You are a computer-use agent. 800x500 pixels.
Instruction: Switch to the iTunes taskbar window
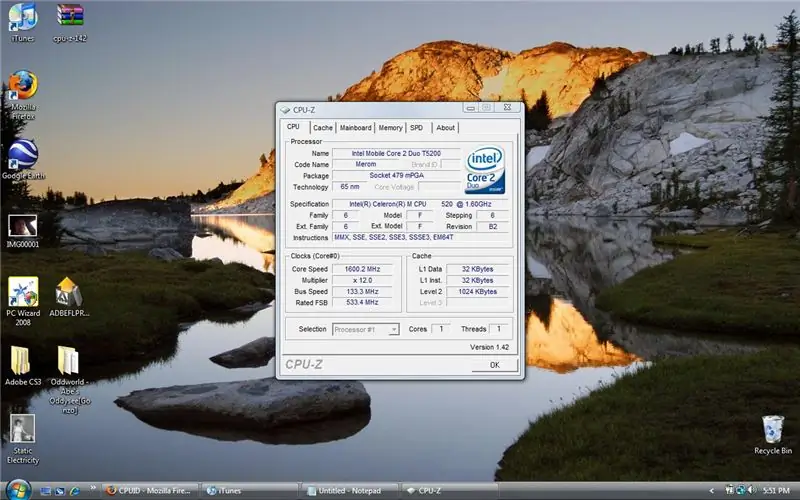pos(249,491)
